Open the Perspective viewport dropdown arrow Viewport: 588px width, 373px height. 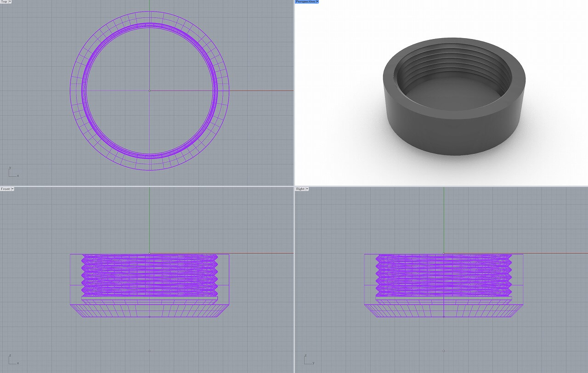317,2
